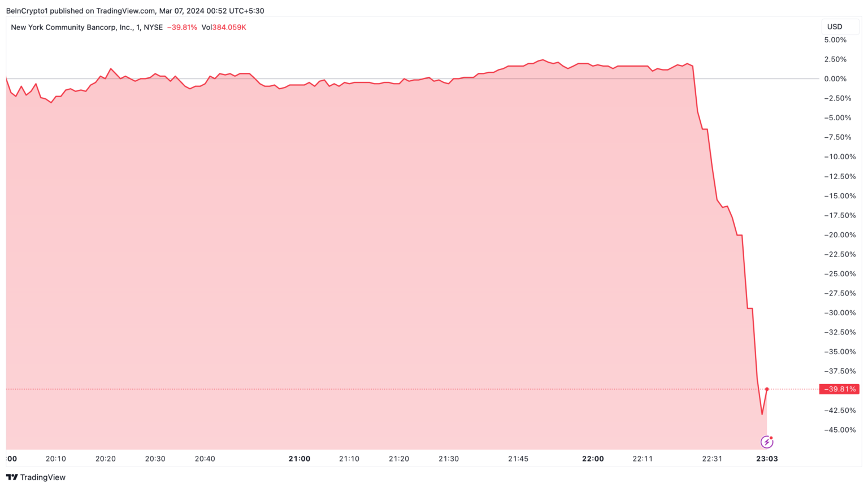Screen dimensions: 868x488
Task: Click the New York Community Bancorp title
Action: click(x=86, y=27)
